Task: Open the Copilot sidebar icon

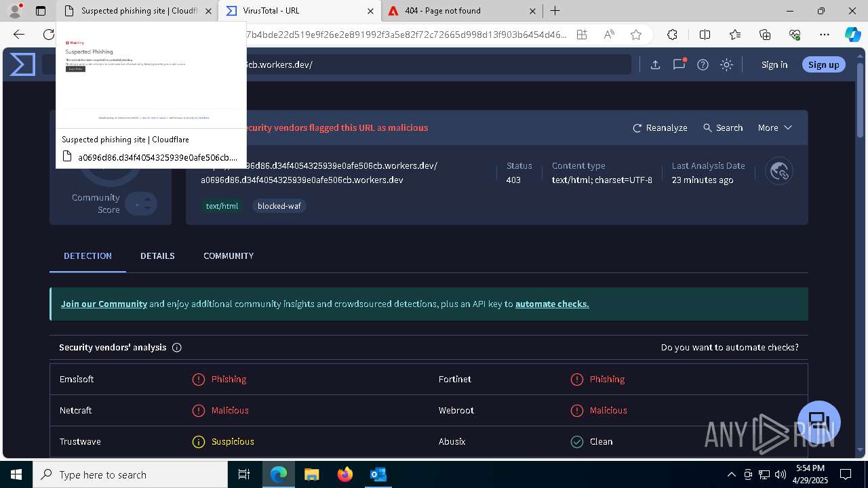Action: [852, 35]
